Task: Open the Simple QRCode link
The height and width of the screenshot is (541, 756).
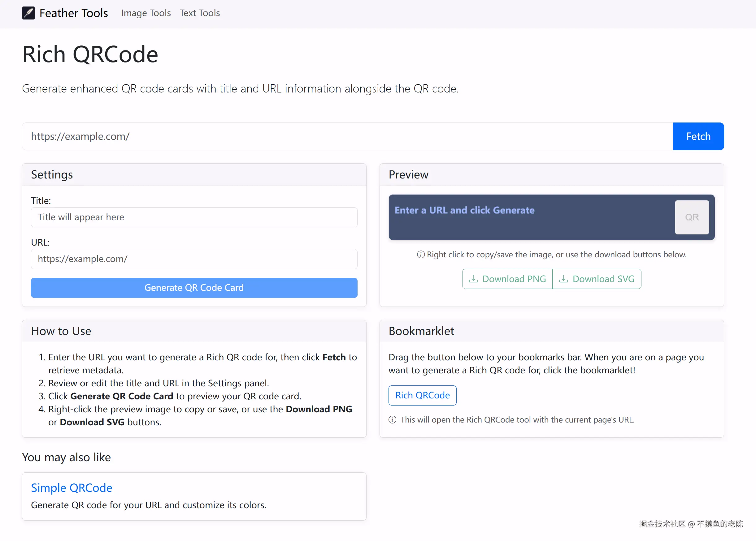Action: (x=71, y=487)
